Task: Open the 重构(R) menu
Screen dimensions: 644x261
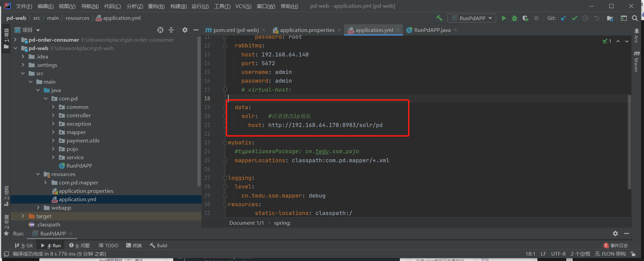Action: [156, 6]
